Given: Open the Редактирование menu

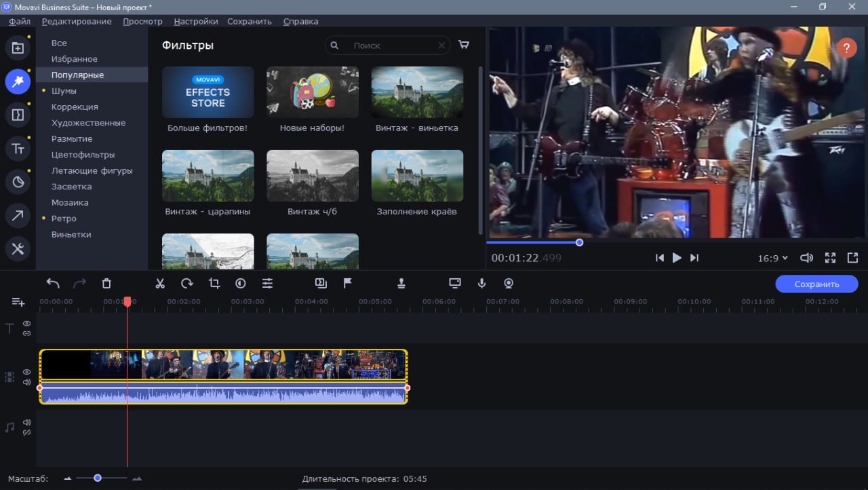Looking at the screenshot, I should tap(77, 21).
